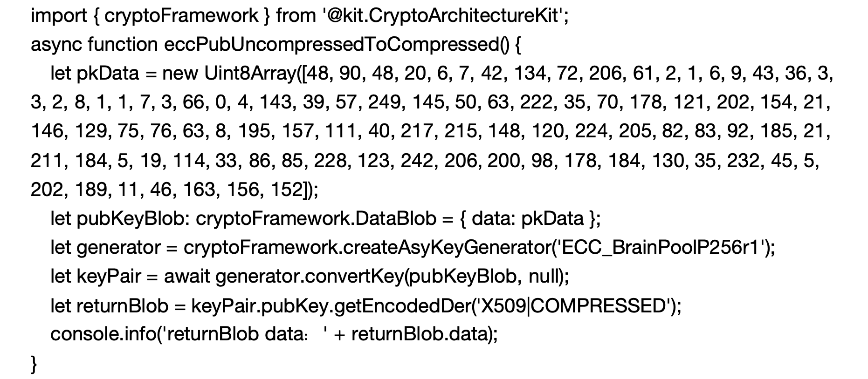Click the import keyword on the first line
The height and width of the screenshot is (379, 868).
[55, 16]
